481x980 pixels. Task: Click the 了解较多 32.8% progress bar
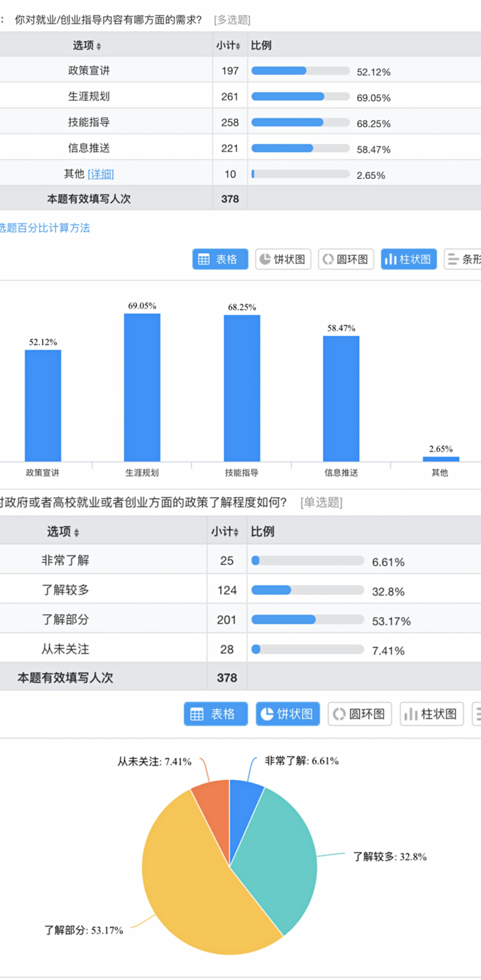(308, 590)
